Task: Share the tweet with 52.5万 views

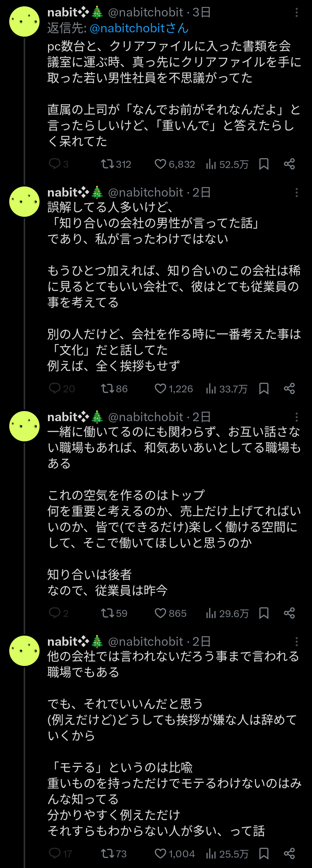Action: tap(289, 164)
